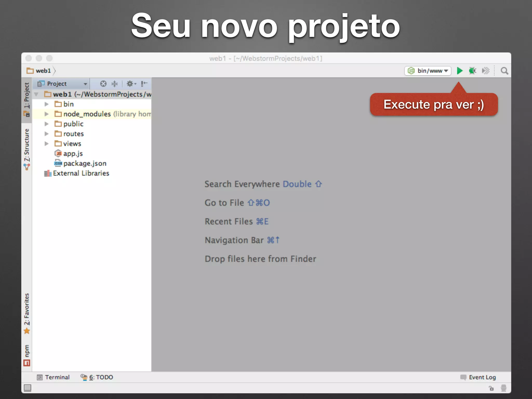Expand the routes folder

46,134
